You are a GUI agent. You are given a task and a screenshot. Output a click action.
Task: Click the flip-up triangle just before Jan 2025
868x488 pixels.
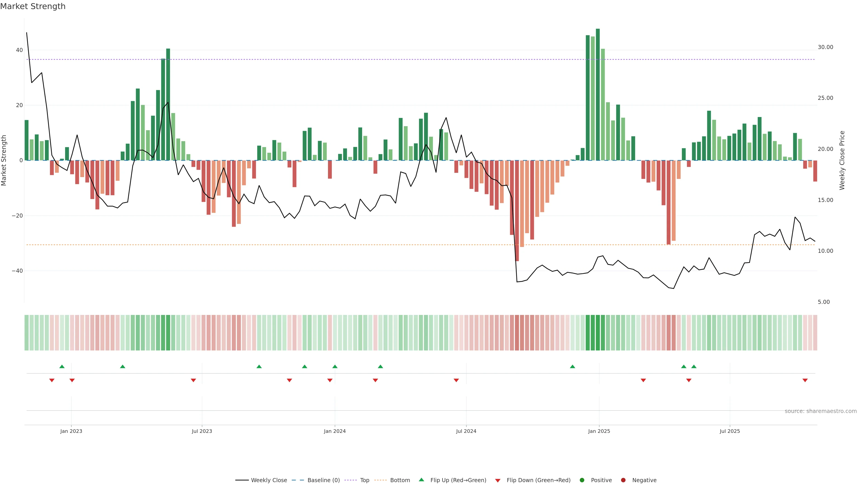572,366
